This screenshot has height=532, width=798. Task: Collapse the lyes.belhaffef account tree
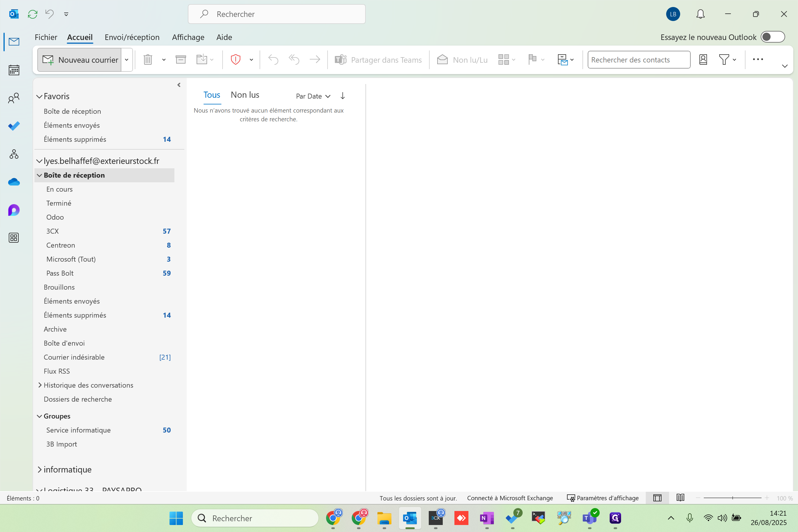pyautogui.click(x=39, y=161)
